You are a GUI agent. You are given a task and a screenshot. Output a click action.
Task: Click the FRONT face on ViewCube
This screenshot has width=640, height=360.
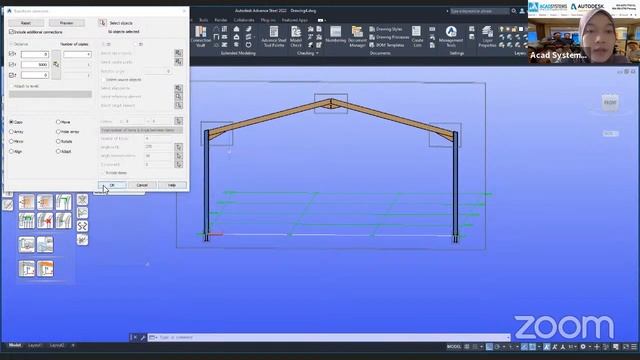point(610,102)
